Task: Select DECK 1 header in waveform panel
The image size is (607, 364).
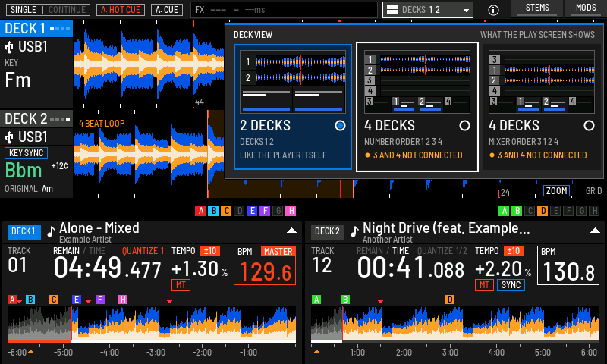Action: tap(36, 29)
